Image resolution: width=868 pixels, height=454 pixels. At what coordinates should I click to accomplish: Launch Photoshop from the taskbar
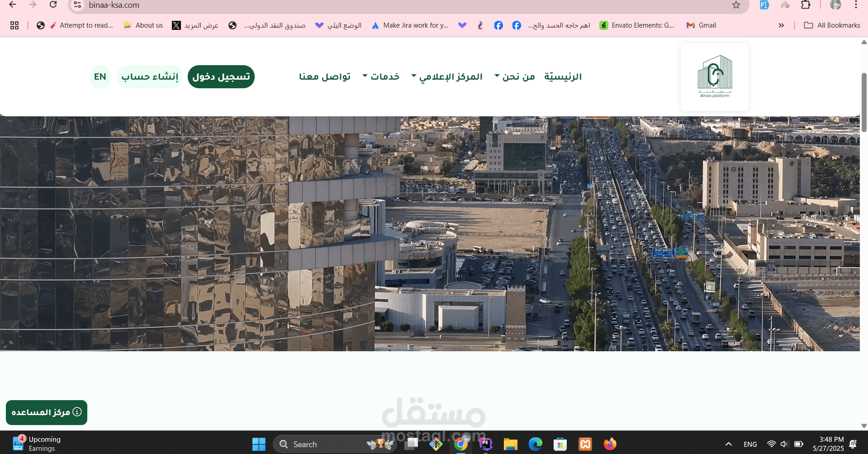tap(485, 444)
